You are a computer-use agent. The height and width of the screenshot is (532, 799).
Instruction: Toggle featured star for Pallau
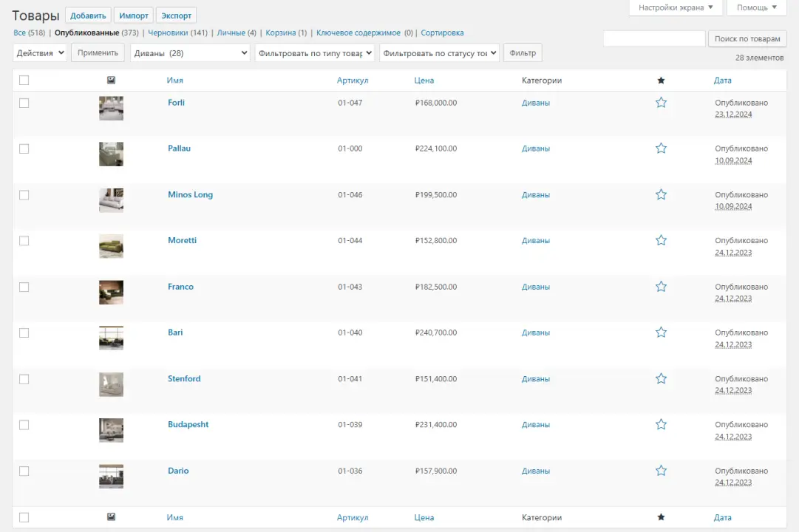[x=661, y=149]
